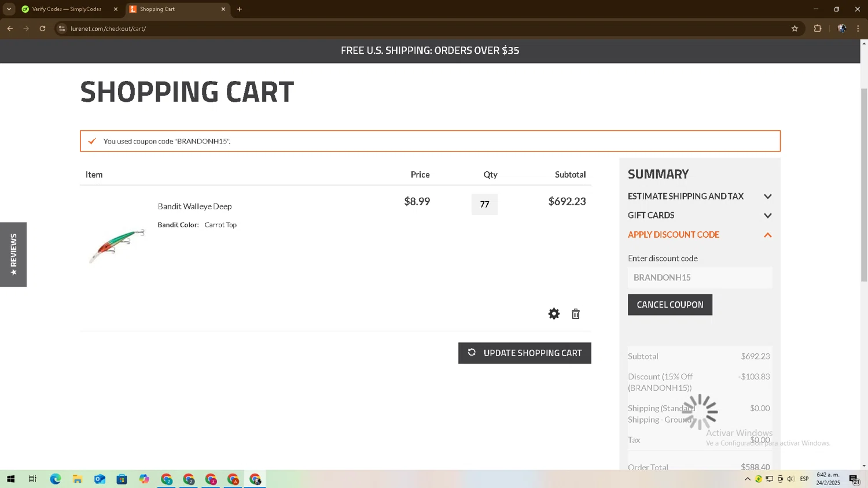Open the Bandit Walleye Deep product link
This screenshot has height=488, width=868.
(194, 206)
